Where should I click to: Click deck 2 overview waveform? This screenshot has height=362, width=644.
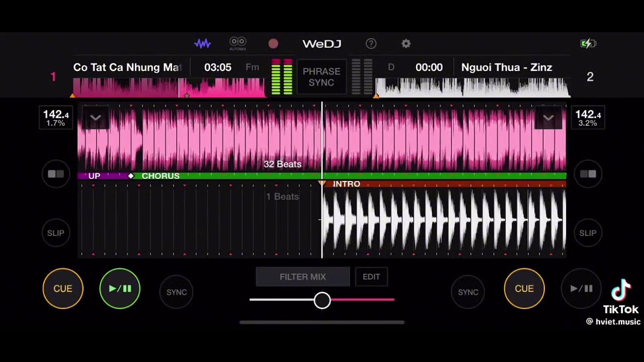[x=473, y=87]
